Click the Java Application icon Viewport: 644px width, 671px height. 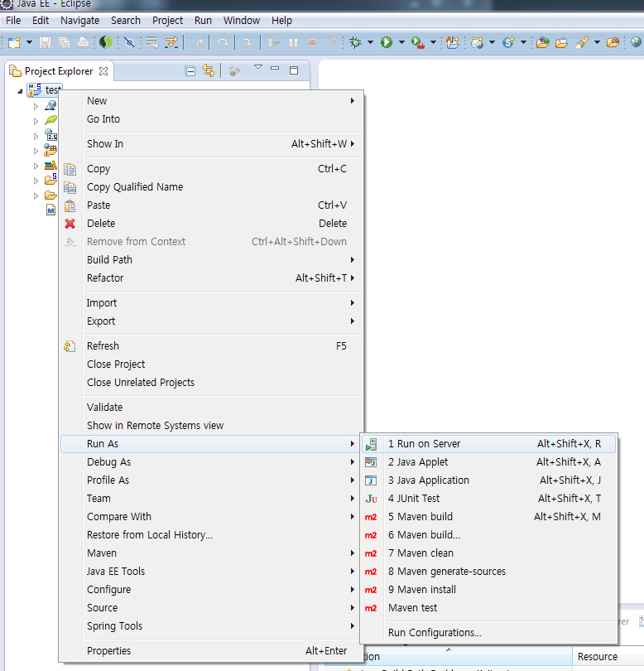coord(371,480)
